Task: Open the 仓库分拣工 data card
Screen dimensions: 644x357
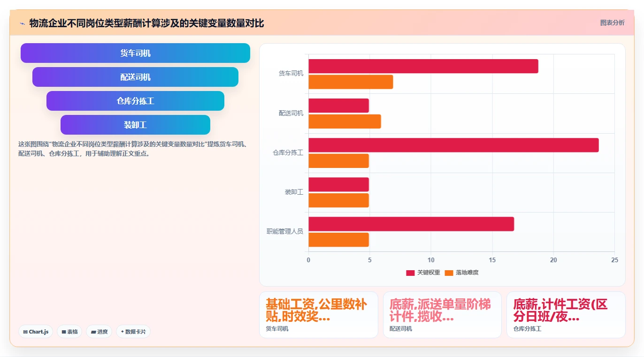Action: pyautogui.click(x=566, y=315)
